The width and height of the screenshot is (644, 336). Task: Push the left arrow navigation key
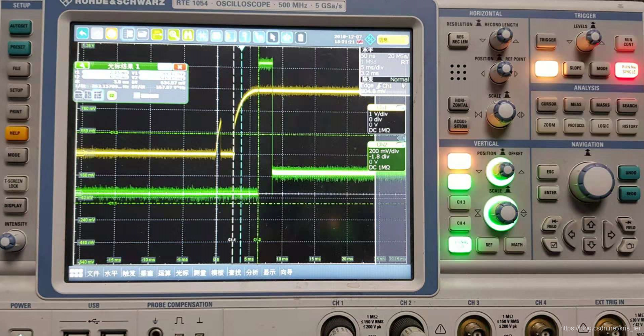[x=571, y=234]
